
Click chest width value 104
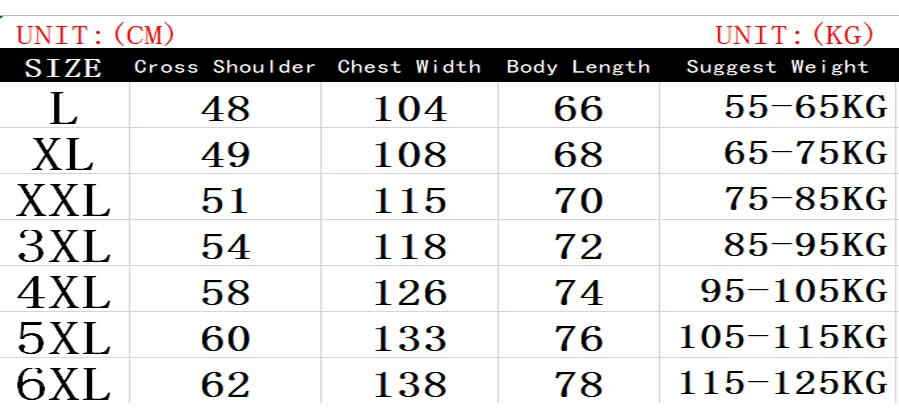[410, 108]
